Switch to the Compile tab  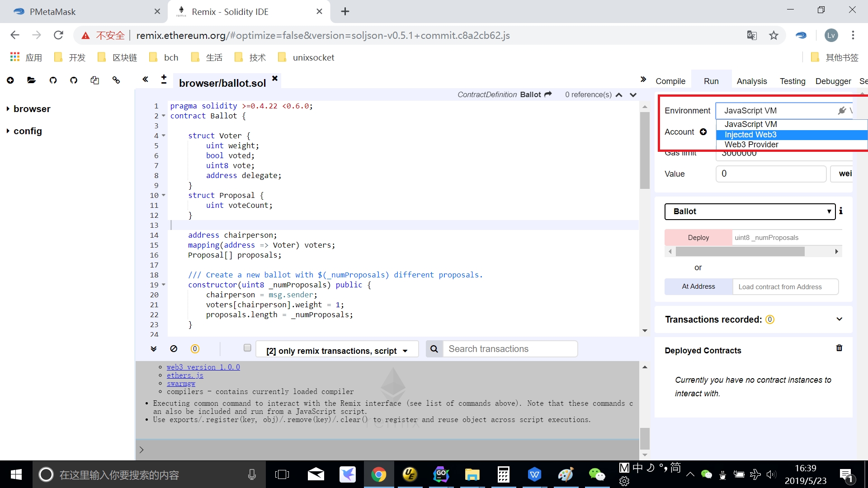click(670, 81)
